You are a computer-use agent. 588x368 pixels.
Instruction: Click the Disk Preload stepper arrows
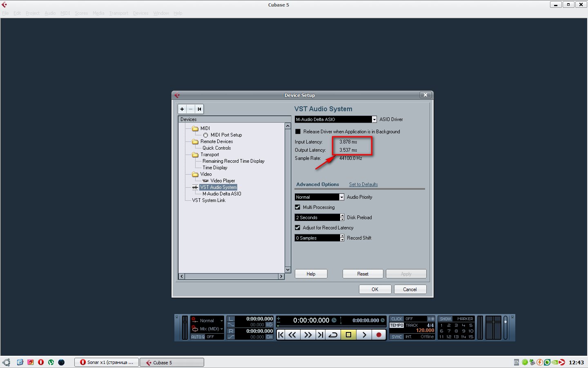pos(342,218)
